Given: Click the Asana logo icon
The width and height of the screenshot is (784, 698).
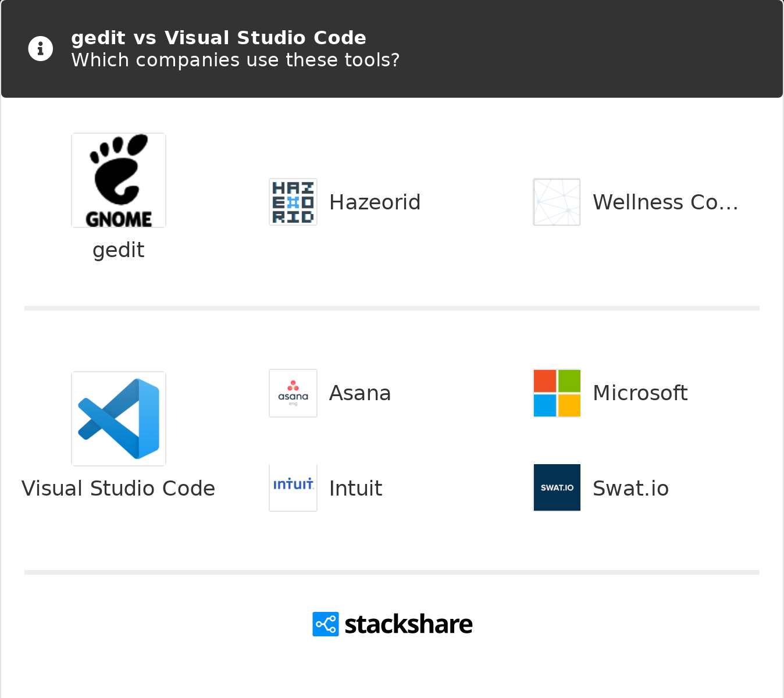Looking at the screenshot, I should pyautogui.click(x=293, y=393).
